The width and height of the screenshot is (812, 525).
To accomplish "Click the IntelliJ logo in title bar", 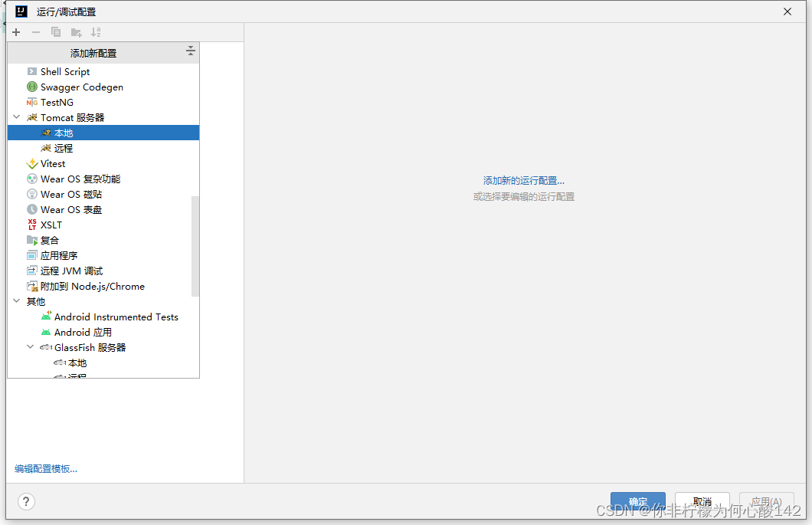I will tap(21, 11).
